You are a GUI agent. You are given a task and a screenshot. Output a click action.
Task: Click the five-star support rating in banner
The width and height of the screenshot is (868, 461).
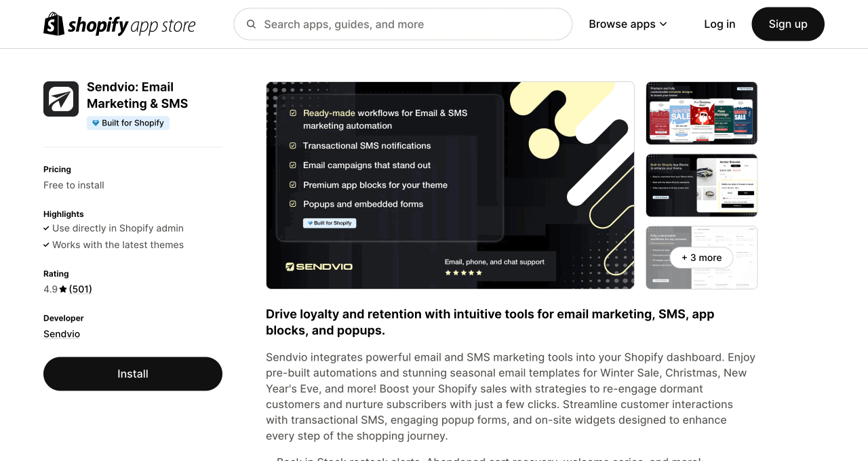tap(463, 273)
